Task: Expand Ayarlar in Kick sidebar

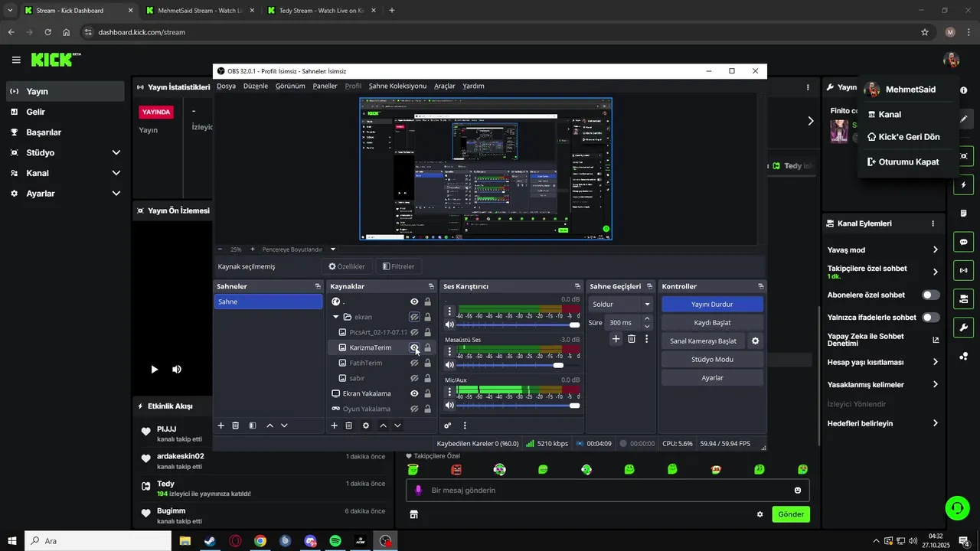Action: pyautogui.click(x=116, y=194)
